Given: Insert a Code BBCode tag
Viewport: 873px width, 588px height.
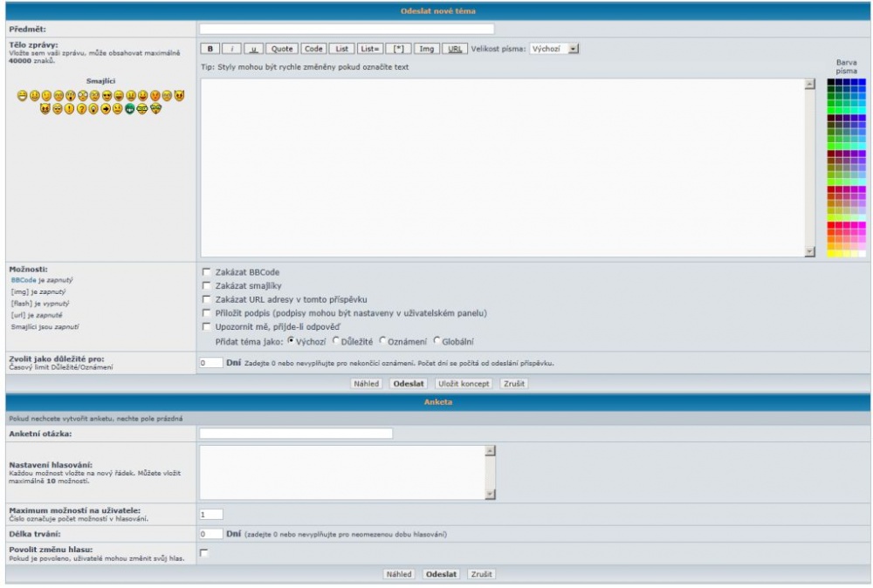Looking at the screenshot, I should coord(313,49).
